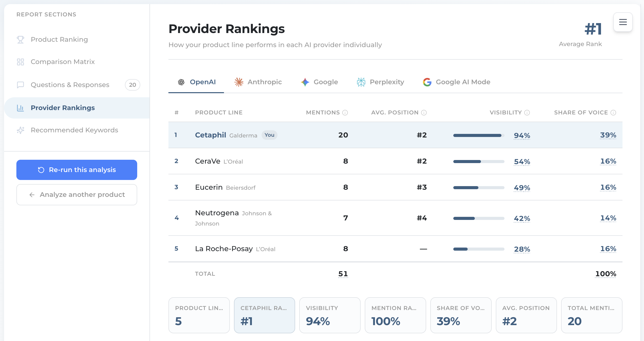Click La Roche-Posay's 28% visibility value
The image size is (644, 341).
tap(522, 249)
